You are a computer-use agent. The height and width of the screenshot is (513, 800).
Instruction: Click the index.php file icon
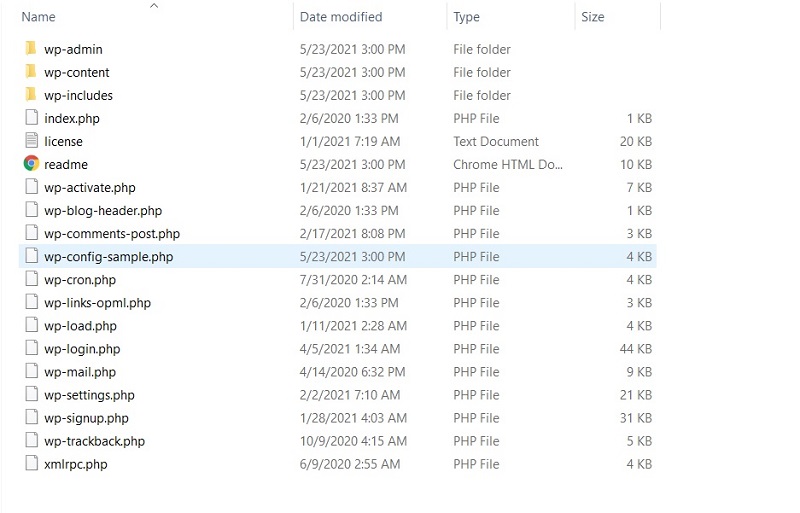coord(32,117)
